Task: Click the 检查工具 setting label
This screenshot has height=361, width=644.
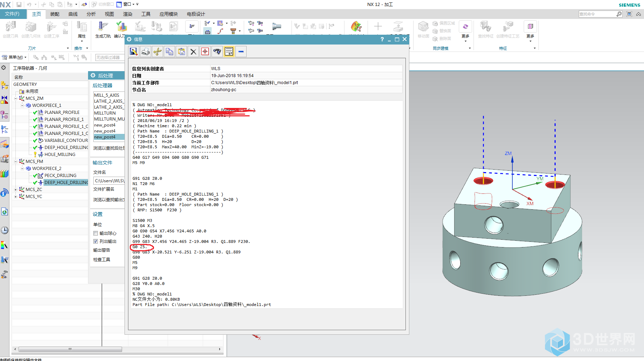Action: (x=102, y=260)
